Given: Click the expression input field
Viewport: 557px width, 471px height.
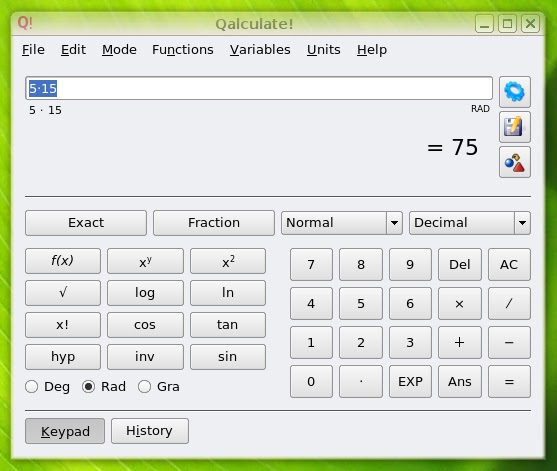Looking at the screenshot, I should click(259, 88).
